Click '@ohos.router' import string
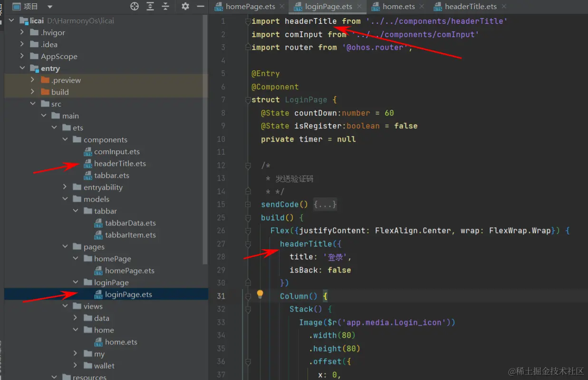This screenshot has width=588, height=380. coord(376,48)
